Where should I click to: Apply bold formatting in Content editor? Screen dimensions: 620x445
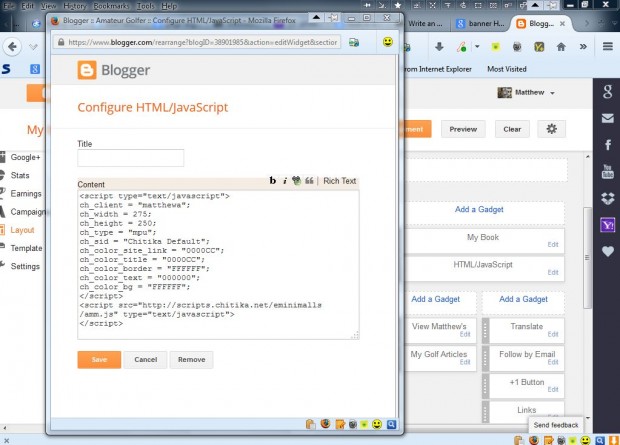(272, 181)
